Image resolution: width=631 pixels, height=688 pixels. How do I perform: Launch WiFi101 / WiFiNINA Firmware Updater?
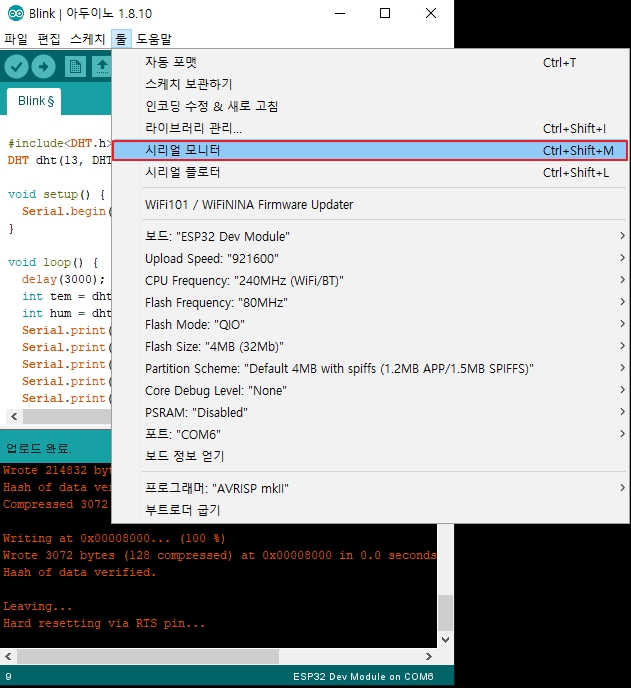pos(370,205)
